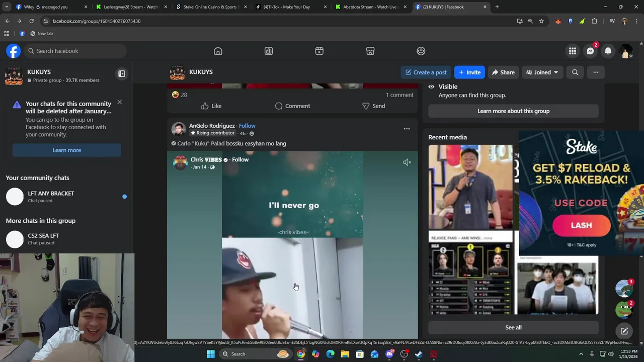Screen dimensions: 644x362
Task: Open a new Chrome tab
Action: (497, 7)
